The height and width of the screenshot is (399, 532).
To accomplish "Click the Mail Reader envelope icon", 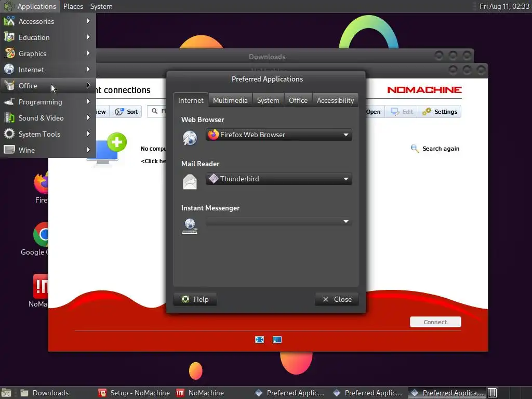I will click(190, 182).
